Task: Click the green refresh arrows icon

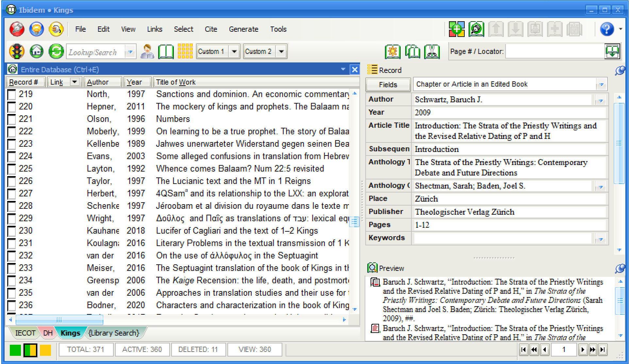Action: [56, 52]
